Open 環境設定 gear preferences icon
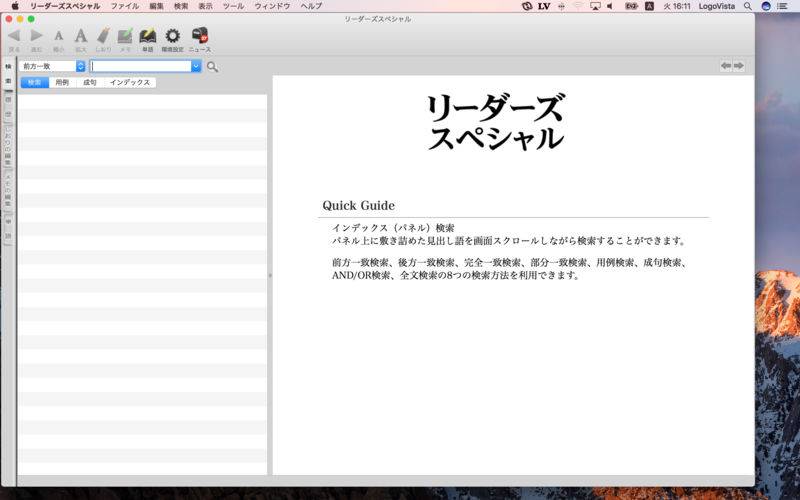 [172, 36]
